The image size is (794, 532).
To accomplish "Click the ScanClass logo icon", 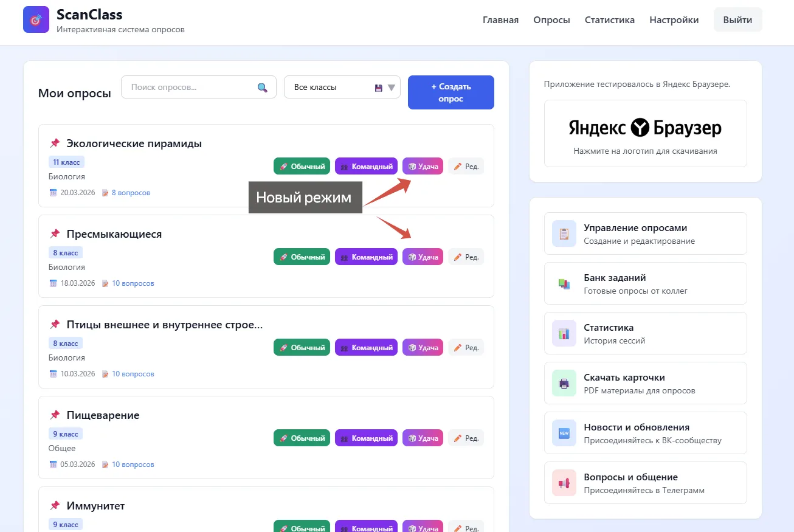I will pyautogui.click(x=36, y=19).
